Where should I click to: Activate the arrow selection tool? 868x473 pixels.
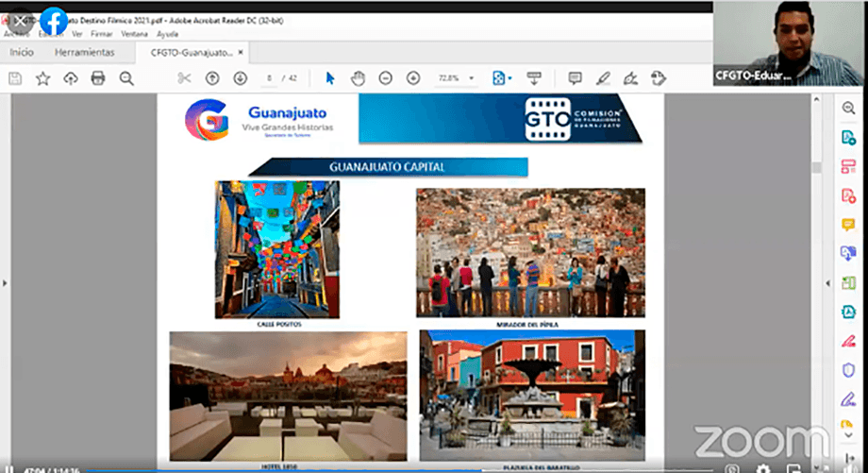click(330, 78)
